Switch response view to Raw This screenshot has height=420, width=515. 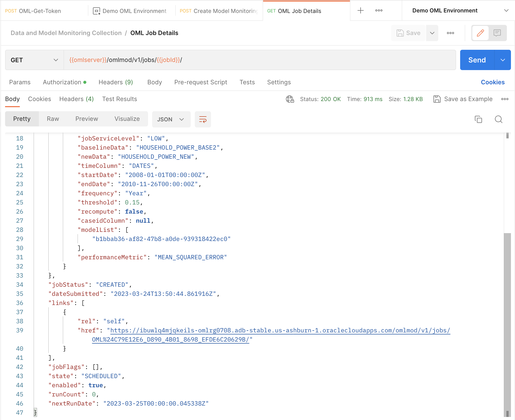pyautogui.click(x=53, y=119)
